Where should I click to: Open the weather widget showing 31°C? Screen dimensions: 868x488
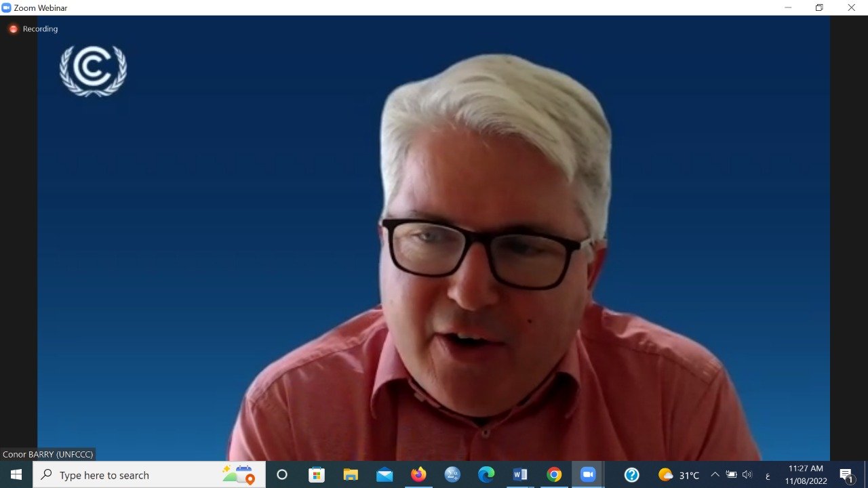pyautogui.click(x=678, y=475)
